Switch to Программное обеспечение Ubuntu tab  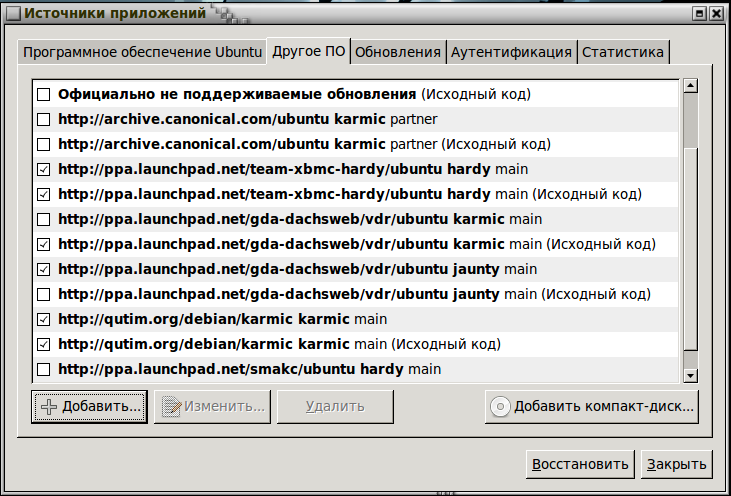pos(142,52)
